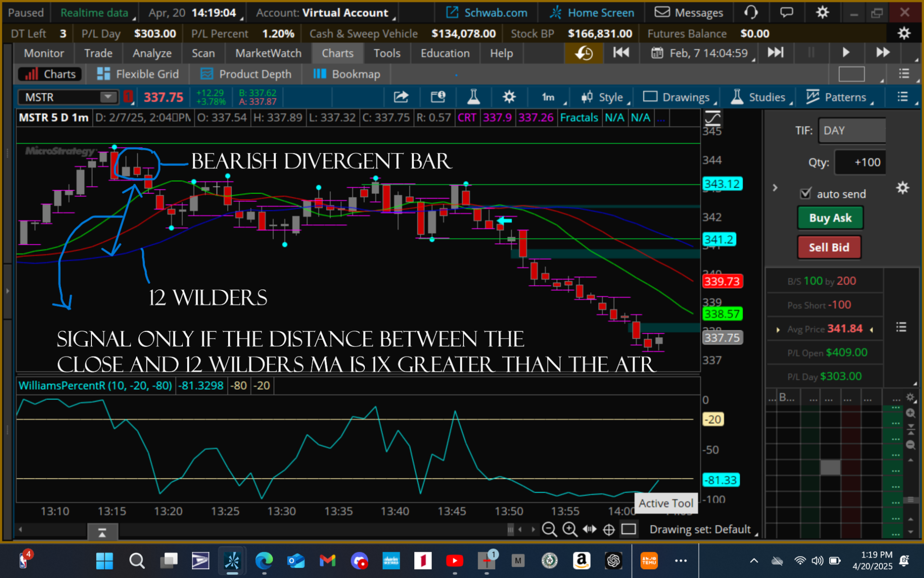Jump to previous OnDemand time
This screenshot has height=578, width=924.
(x=621, y=53)
